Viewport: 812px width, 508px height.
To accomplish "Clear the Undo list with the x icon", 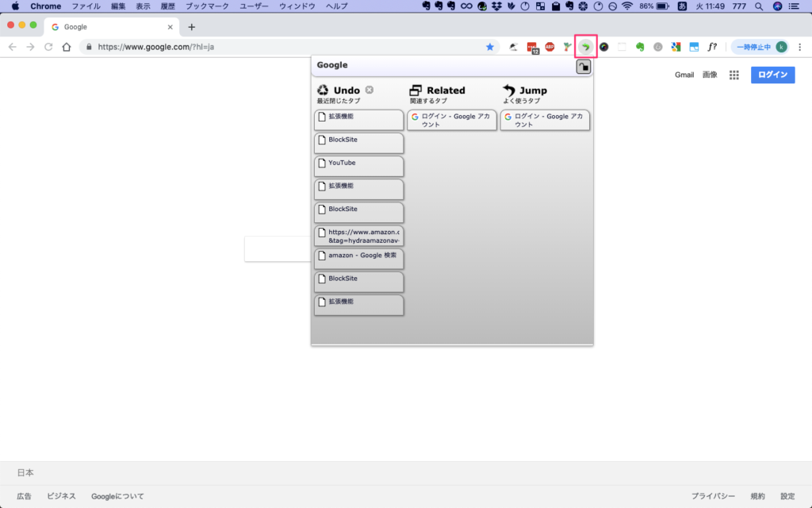I will coord(370,90).
